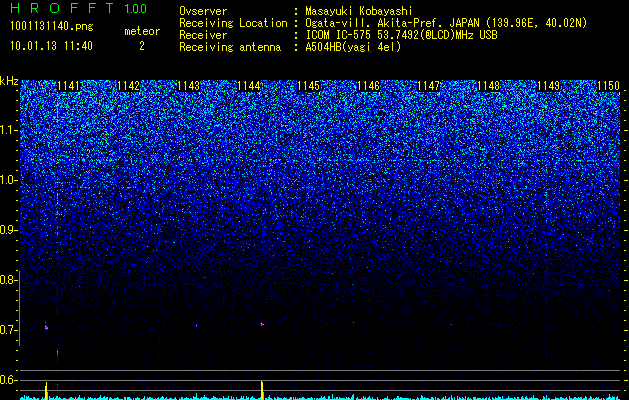Click the ICOM IC-575 receiver details

point(401,35)
